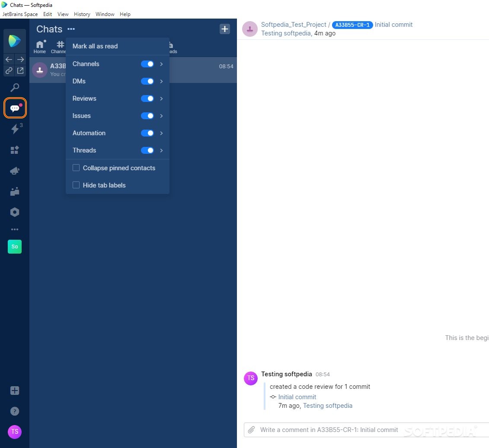Select the A33B chat list entry
Image resolution: width=489 pixels, height=448 pixels.
pyautogui.click(x=133, y=70)
